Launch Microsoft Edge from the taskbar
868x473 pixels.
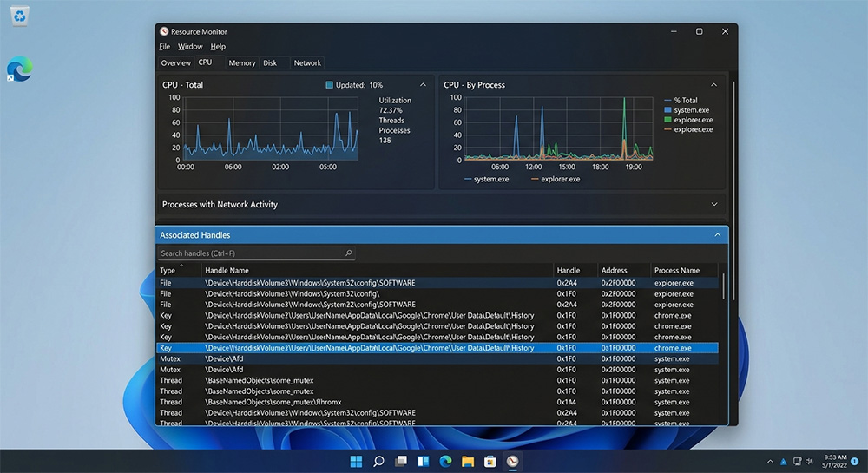tap(445, 462)
